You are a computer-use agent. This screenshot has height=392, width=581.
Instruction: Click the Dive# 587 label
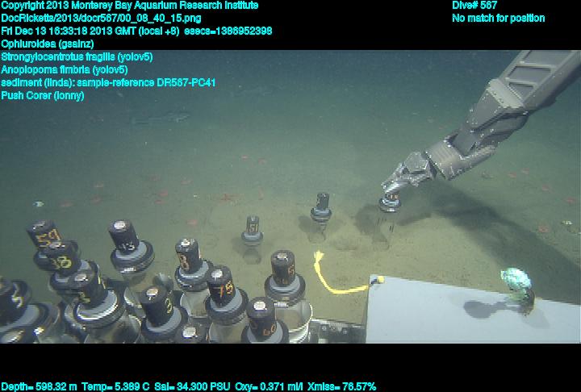click(x=474, y=5)
